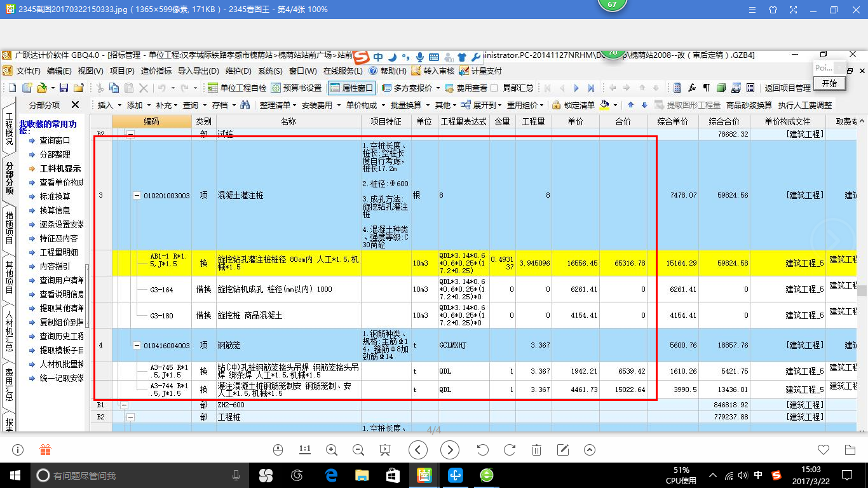Jump to next record blue arrow
Viewport: 868px width, 488px height.
pos(576,88)
